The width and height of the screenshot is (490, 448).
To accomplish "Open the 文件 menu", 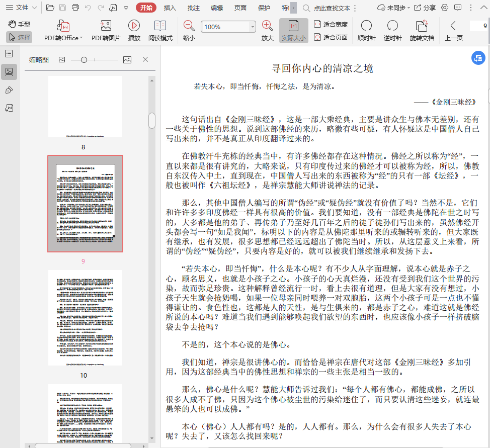I will click(x=21, y=8).
